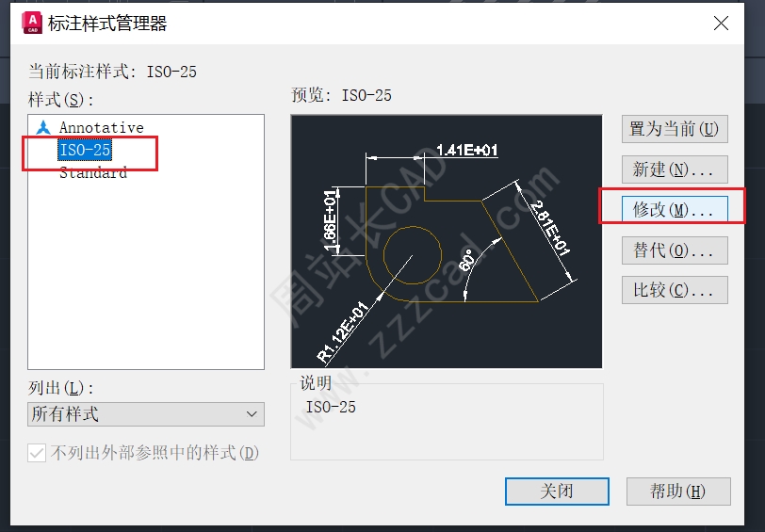Select the Standard dimension style
The image size is (765, 532).
[93, 172]
